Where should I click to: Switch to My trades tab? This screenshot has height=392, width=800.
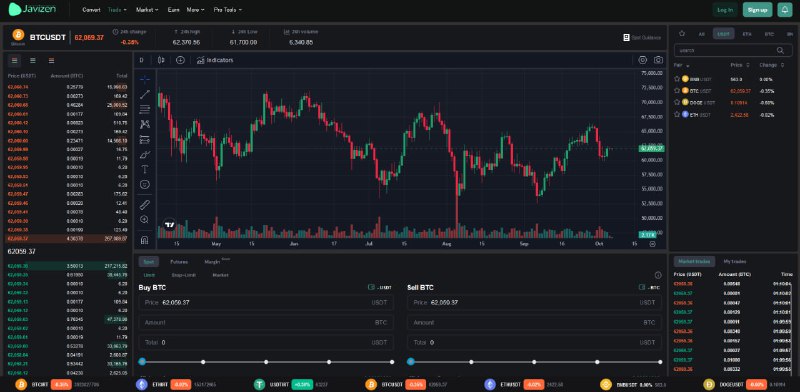coord(735,261)
